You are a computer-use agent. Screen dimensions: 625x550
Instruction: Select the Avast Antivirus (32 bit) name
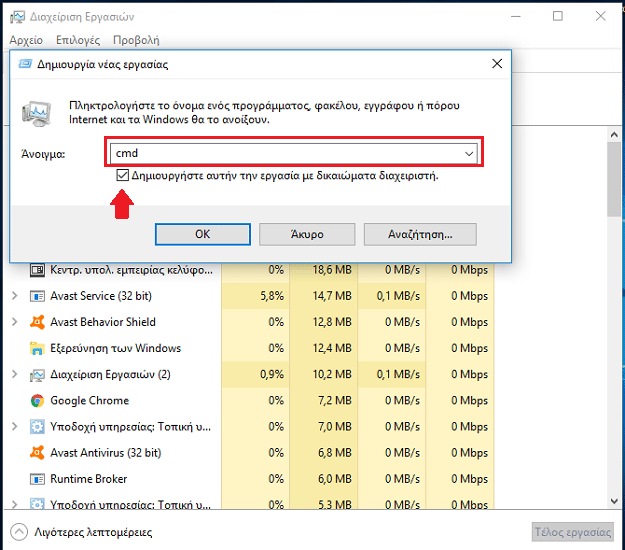coord(106,453)
